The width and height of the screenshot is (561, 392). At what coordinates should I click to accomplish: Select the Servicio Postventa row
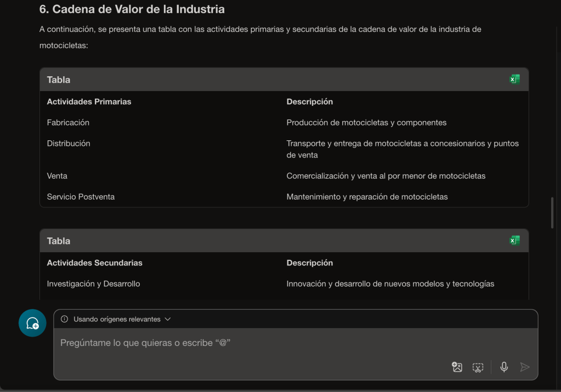tap(81, 197)
